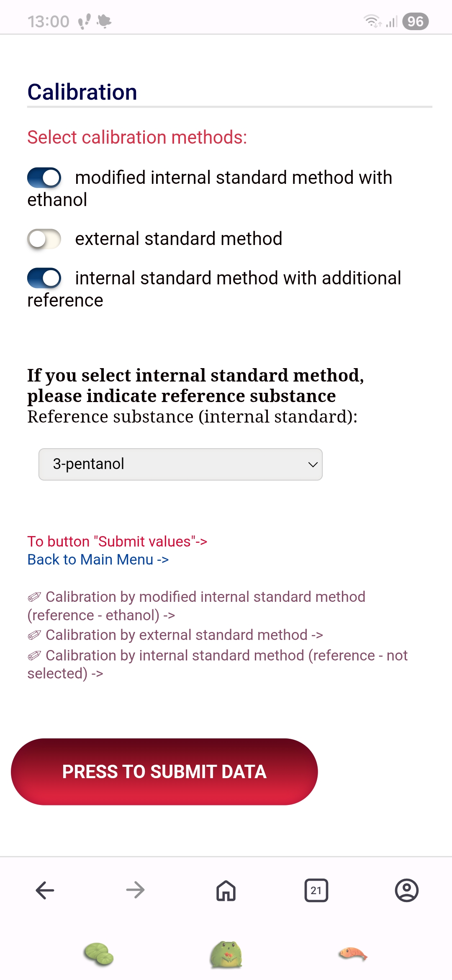The height and width of the screenshot is (980, 452).
Task: Go to the browser home page
Action: pos(226,890)
